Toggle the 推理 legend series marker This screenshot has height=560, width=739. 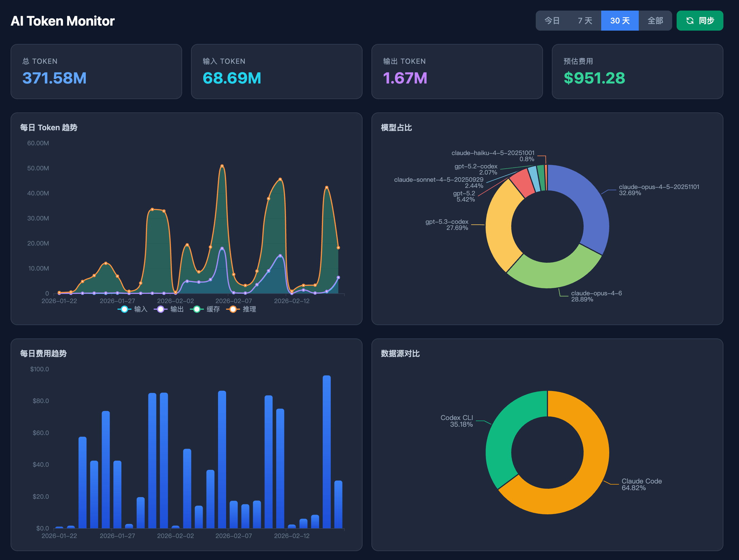point(233,309)
